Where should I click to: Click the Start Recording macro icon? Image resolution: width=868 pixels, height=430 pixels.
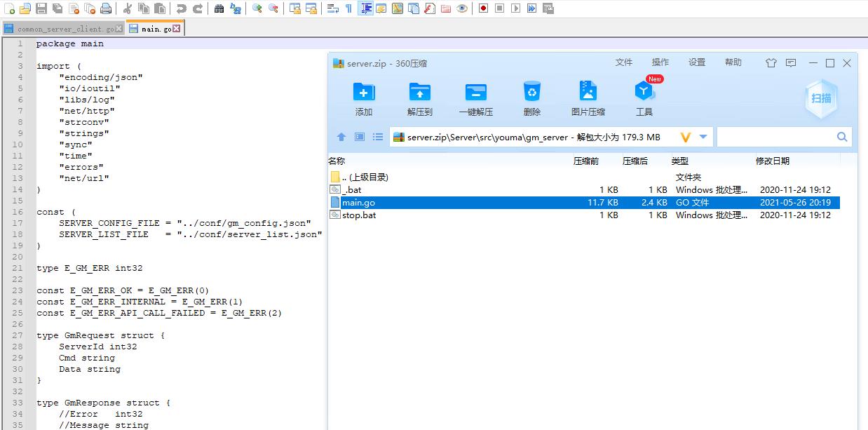click(483, 8)
